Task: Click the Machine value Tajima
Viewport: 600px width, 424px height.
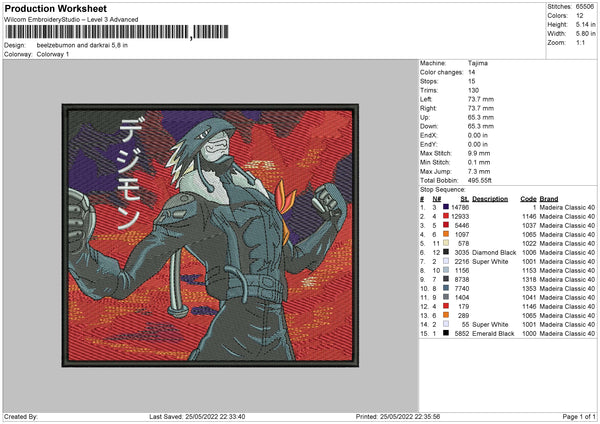Action: point(478,63)
